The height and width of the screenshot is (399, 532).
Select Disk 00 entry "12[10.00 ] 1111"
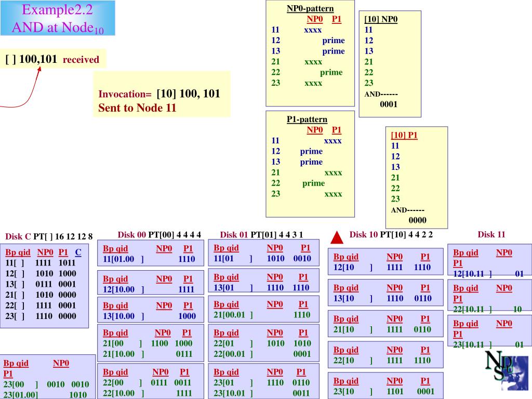coord(149,289)
